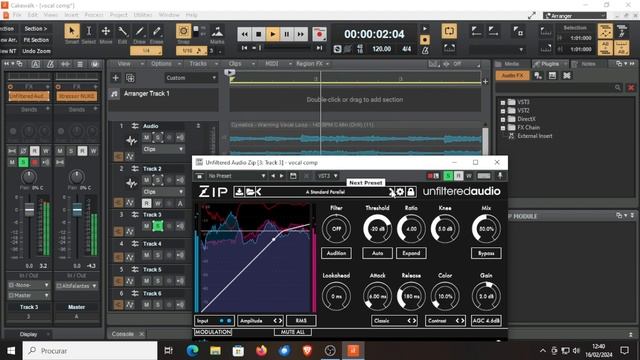
Task: Click the MUTE ALL button
Action: tap(293, 332)
